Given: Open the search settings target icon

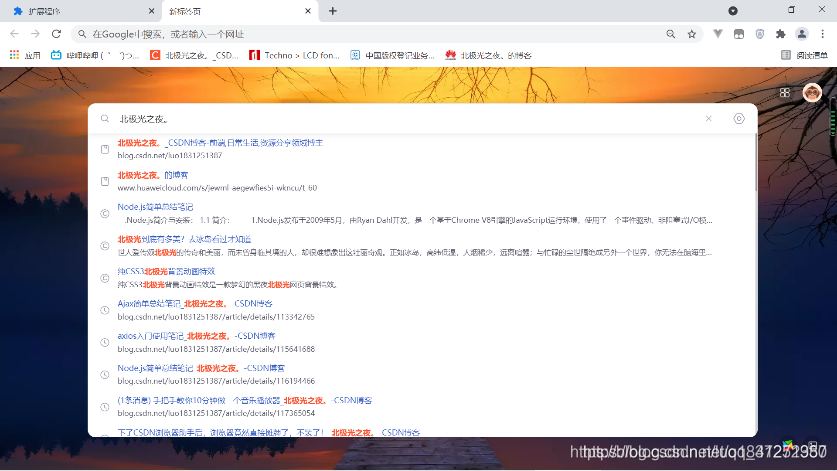Looking at the screenshot, I should coord(739,119).
